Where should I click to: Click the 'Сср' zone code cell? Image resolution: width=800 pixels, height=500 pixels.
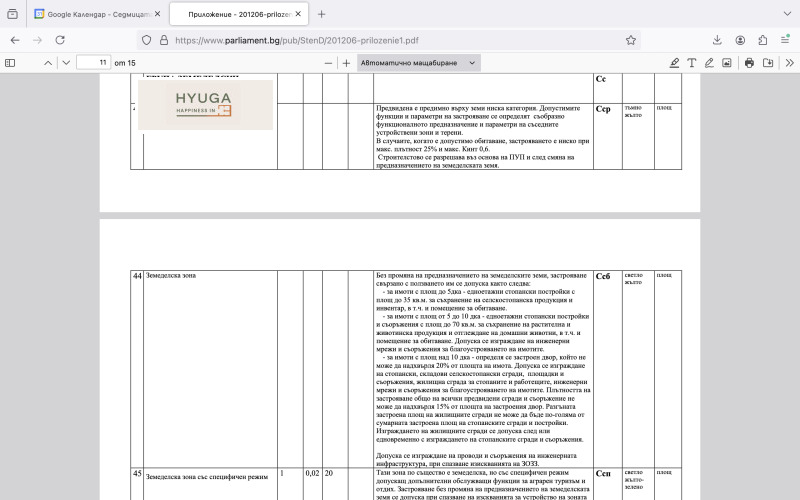[x=607, y=136]
